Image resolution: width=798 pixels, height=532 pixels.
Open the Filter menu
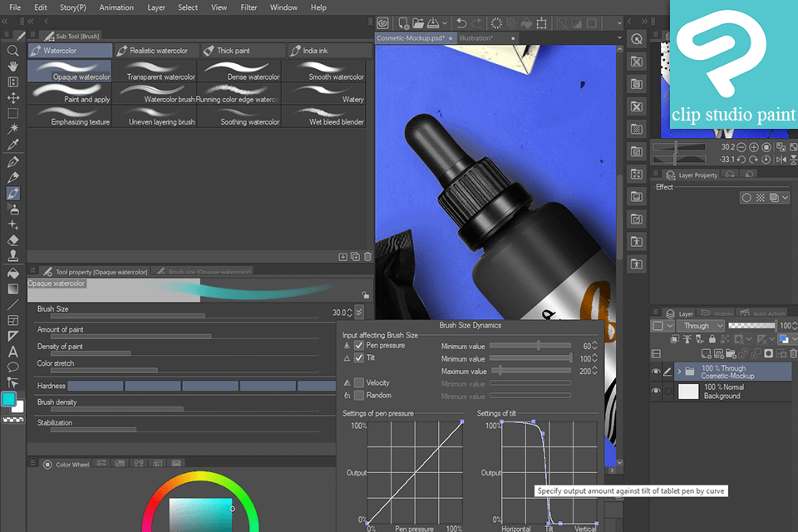249,7
